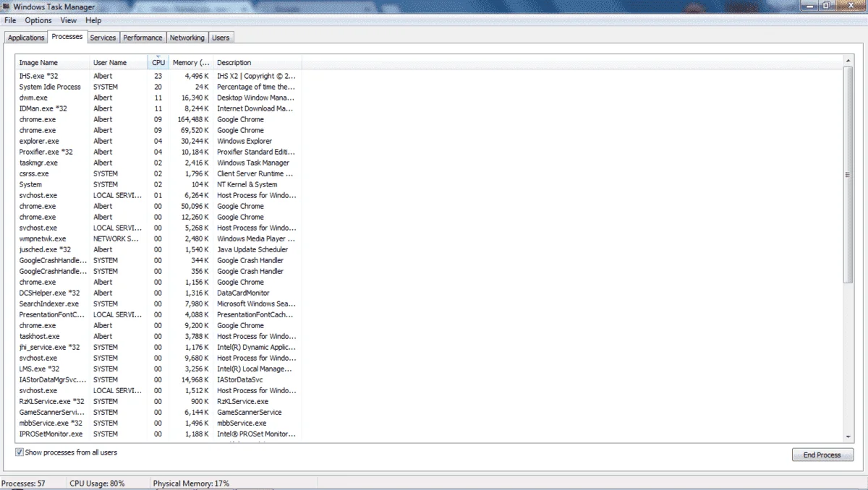Image resolution: width=868 pixels, height=490 pixels.
Task: Select the LMS.exe *32 process
Action: pos(158,368)
